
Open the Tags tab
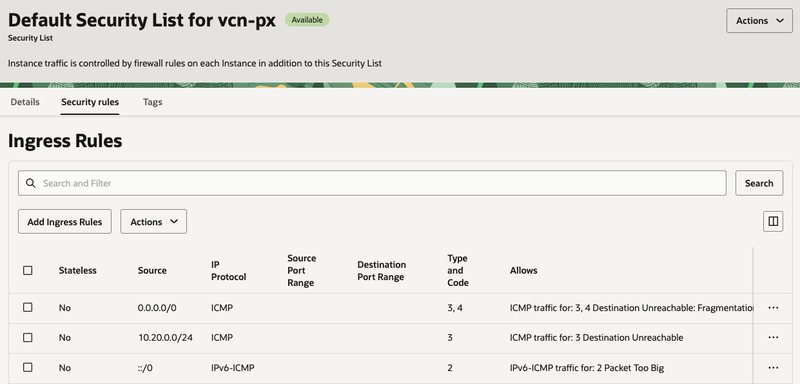tap(153, 102)
